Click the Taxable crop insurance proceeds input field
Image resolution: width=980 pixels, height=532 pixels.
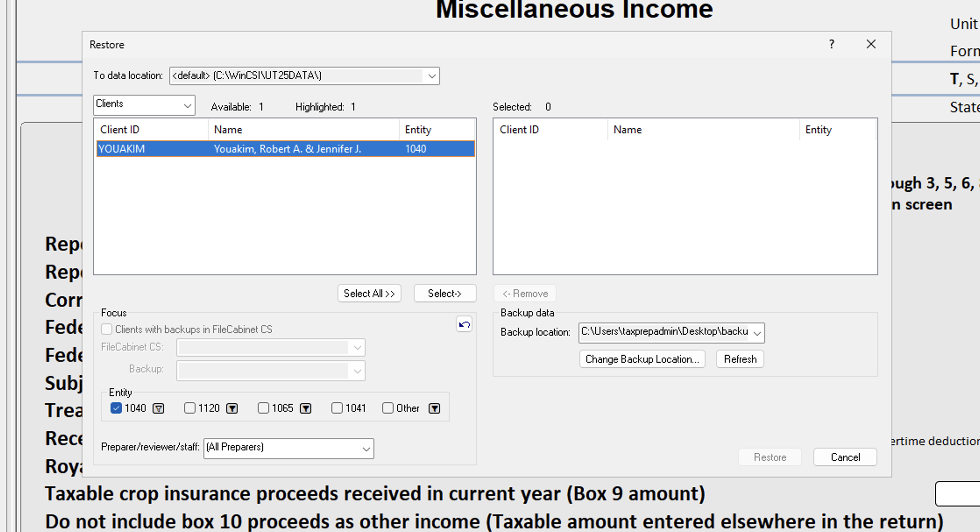[958, 494]
